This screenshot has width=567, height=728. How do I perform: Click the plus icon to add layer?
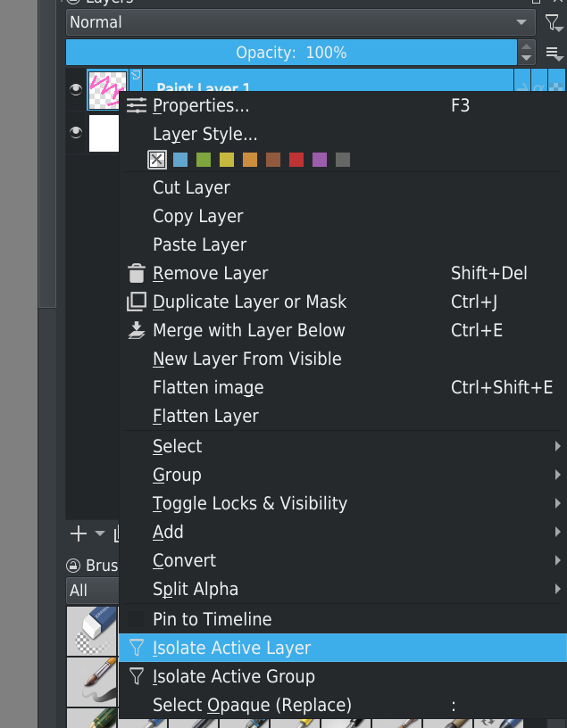click(x=79, y=534)
